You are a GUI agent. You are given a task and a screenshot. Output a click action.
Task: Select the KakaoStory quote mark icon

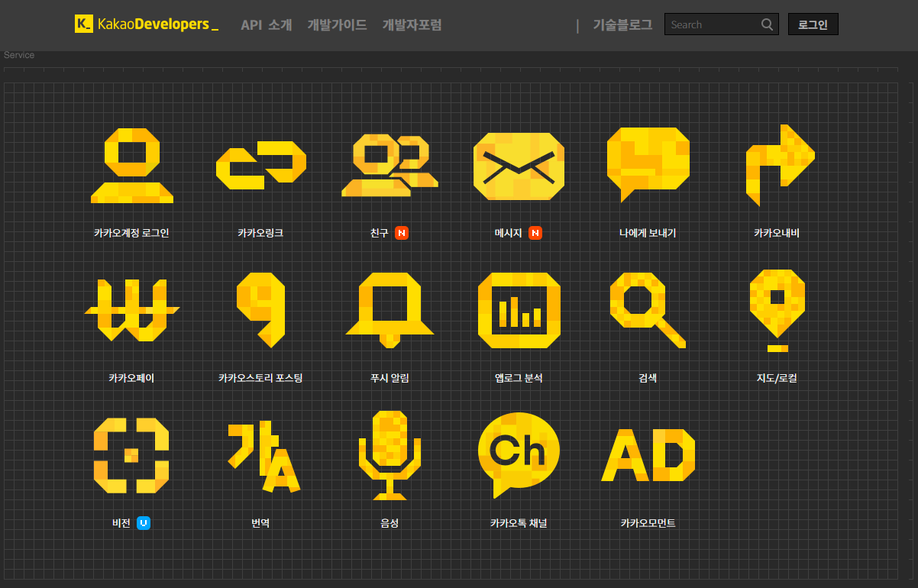click(x=261, y=310)
